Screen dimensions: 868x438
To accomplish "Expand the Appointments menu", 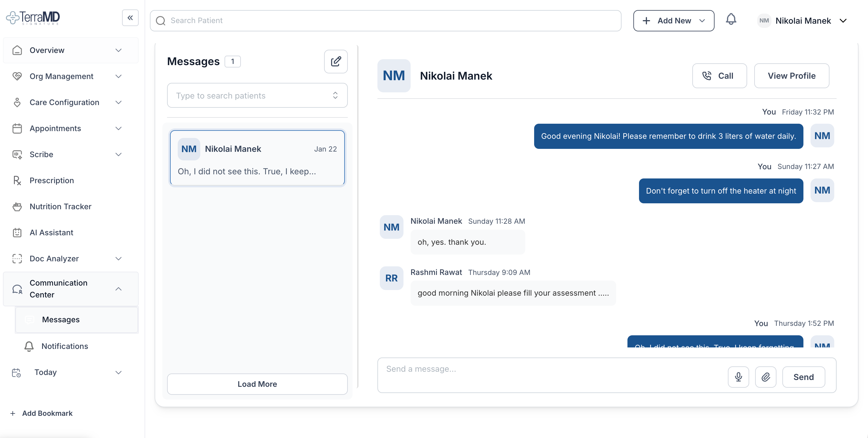I will click(118, 128).
